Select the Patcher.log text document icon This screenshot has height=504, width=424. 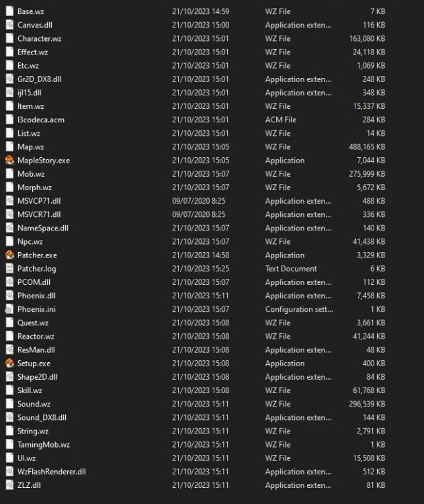[9, 269]
